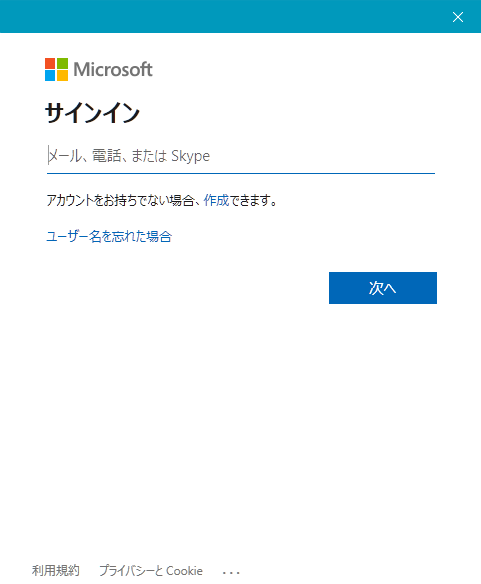Click the 次へ button

point(383,288)
